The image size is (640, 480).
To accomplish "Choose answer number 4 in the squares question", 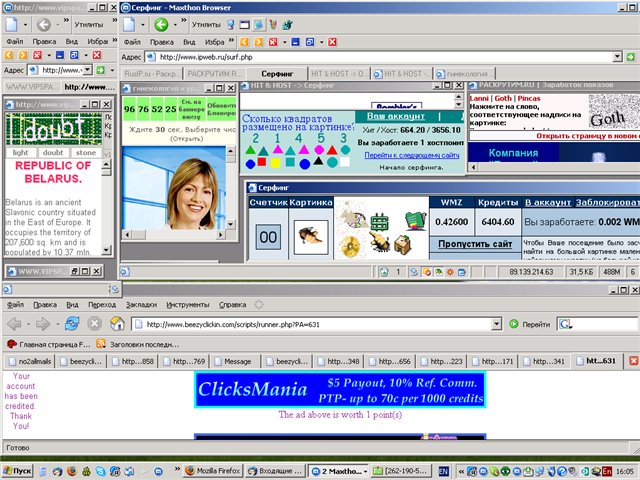I will coord(299,138).
